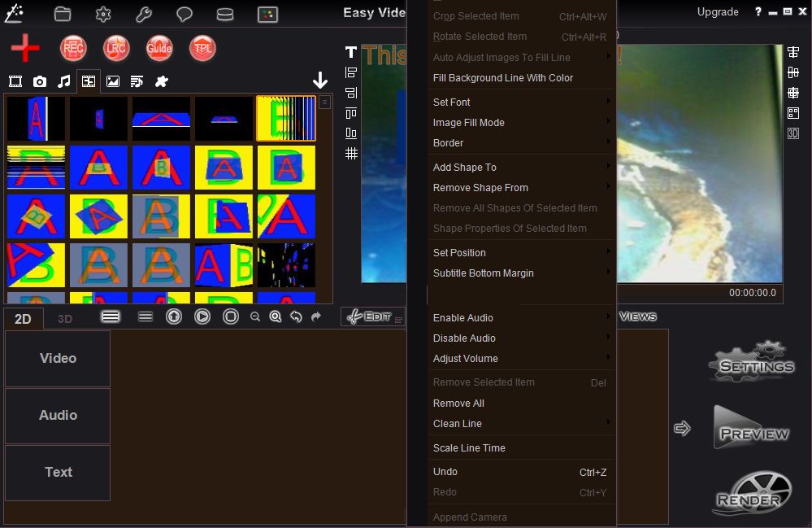Select the subtitle text-with-note tab
Screen dimensions: 812x528
click(x=137, y=81)
